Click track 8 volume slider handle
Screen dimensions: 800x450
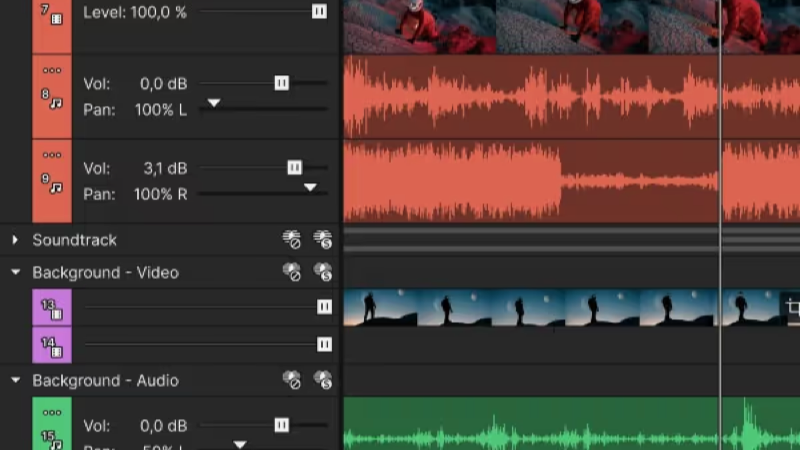coord(282,83)
